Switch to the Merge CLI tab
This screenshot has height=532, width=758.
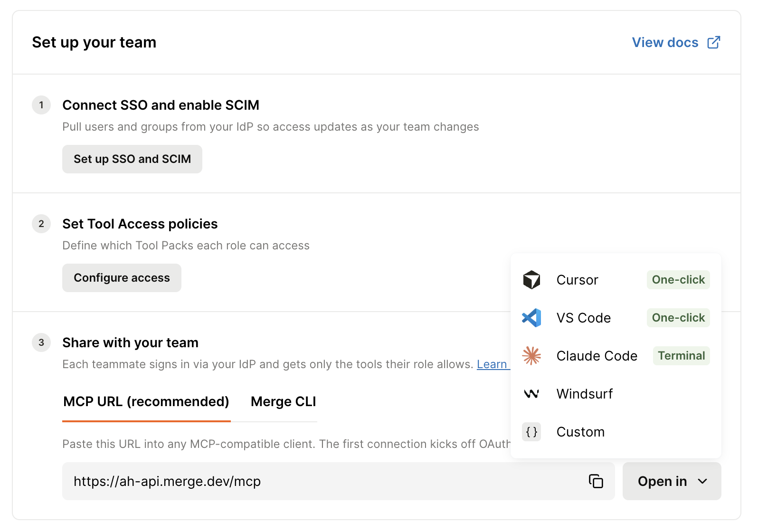coord(284,402)
